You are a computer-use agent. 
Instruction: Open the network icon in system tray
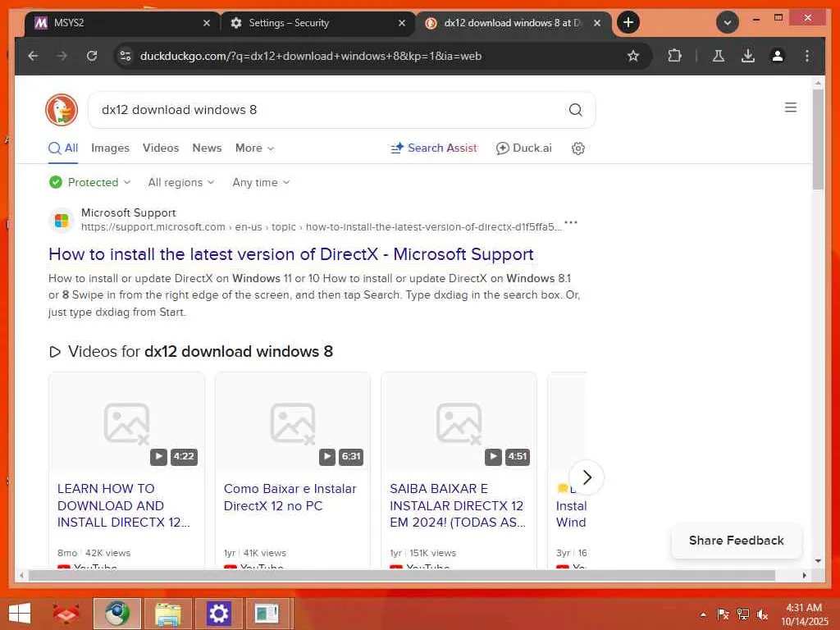coord(743,614)
